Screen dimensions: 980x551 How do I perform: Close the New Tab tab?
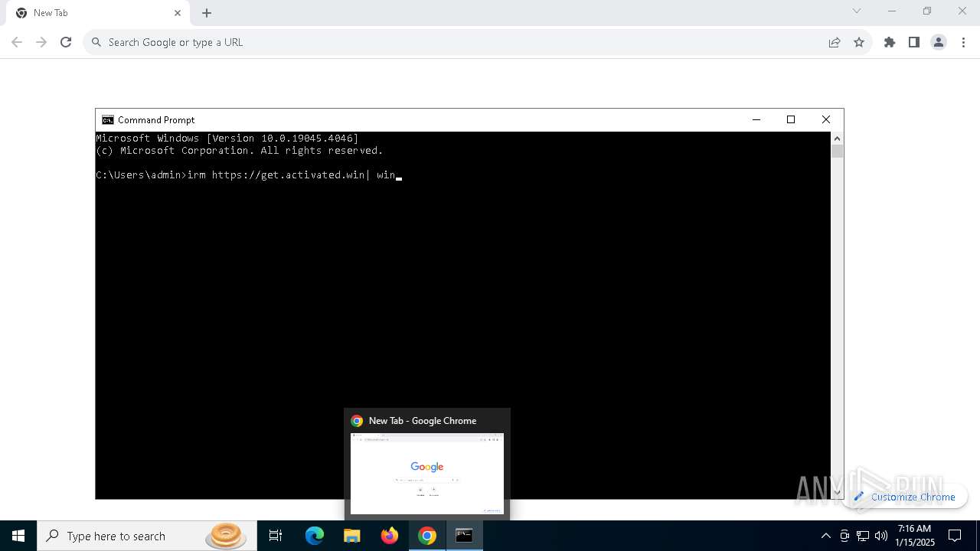(x=178, y=13)
